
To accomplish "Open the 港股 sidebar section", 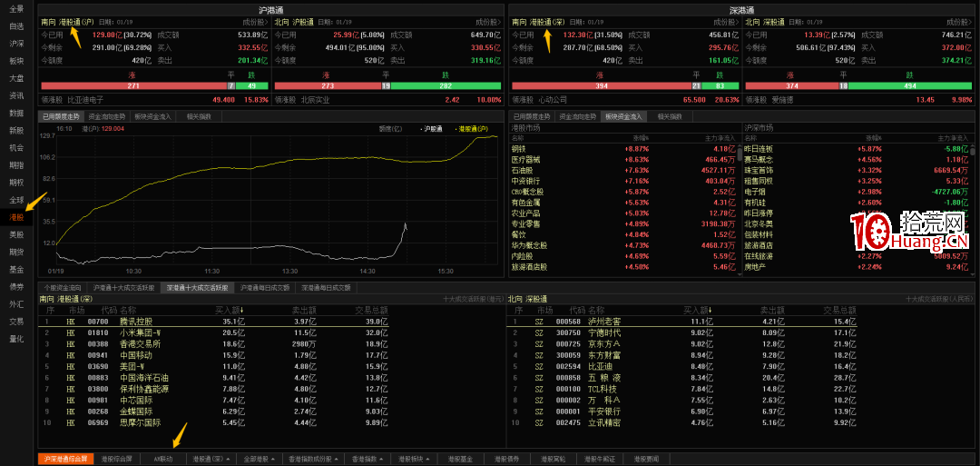I will pos(16,217).
